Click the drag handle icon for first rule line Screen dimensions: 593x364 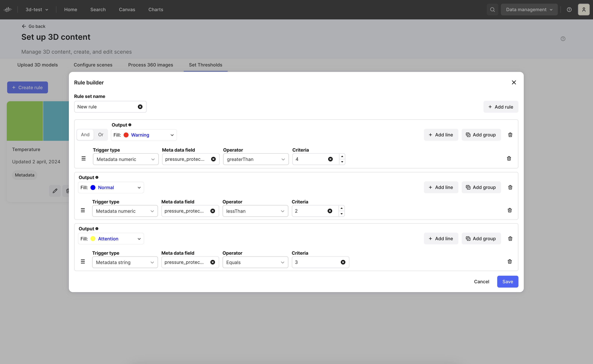84,159
